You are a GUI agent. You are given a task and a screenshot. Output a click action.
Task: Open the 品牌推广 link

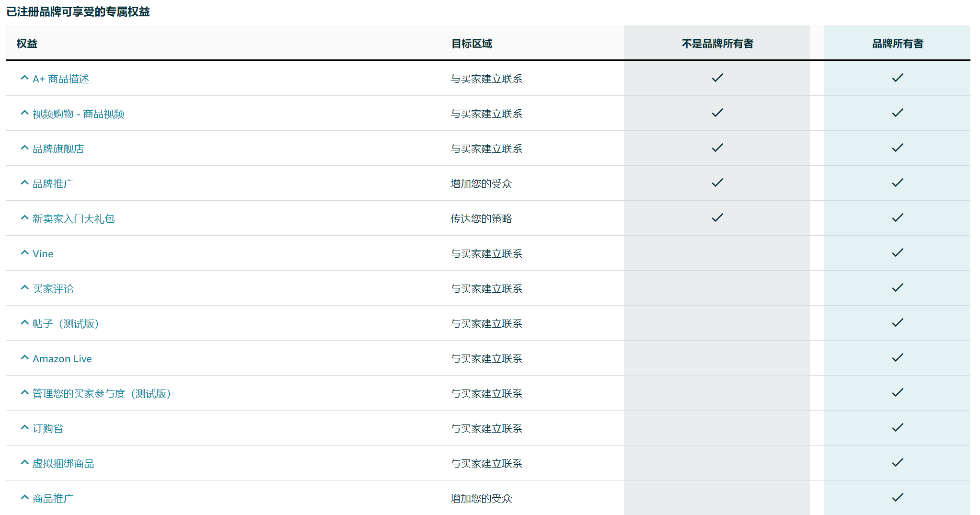pyautogui.click(x=53, y=184)
